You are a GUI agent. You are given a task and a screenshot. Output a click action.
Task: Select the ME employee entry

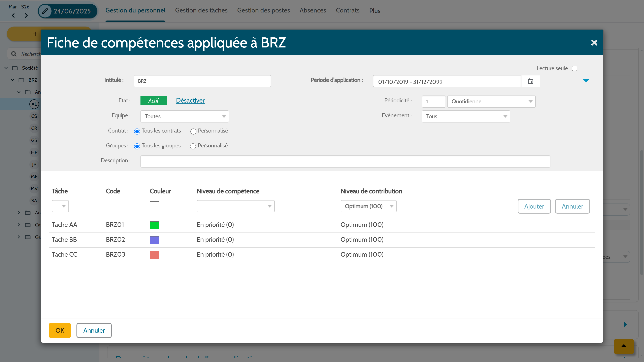click(34, 176)
